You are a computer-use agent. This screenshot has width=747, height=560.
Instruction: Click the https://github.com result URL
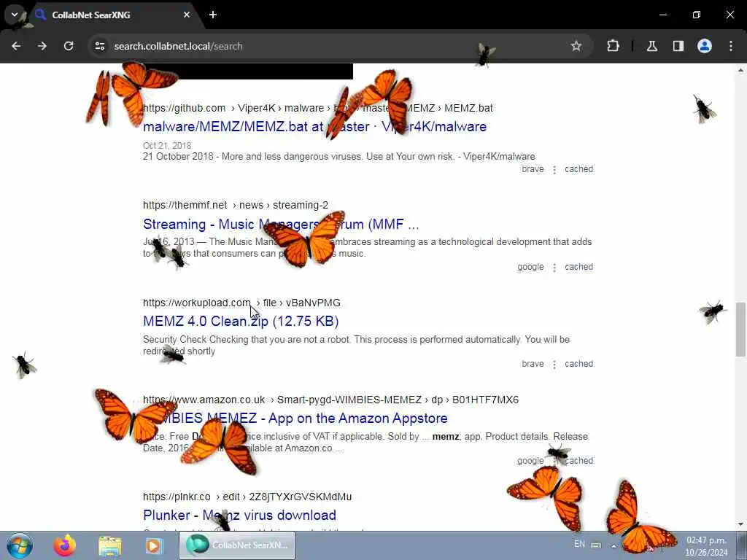184,108
